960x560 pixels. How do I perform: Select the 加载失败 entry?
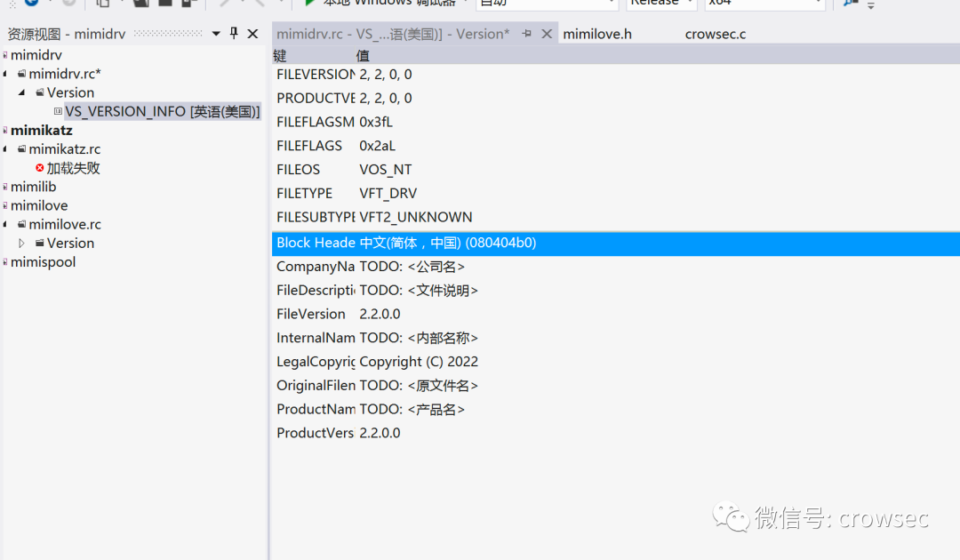(x=73, y=168)
